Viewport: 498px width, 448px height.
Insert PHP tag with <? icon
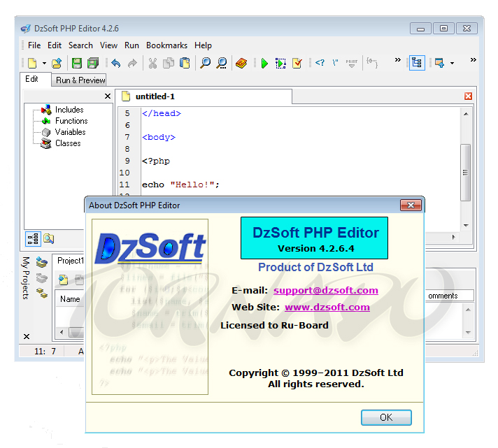pyautogui.click(x=319, y=63)
